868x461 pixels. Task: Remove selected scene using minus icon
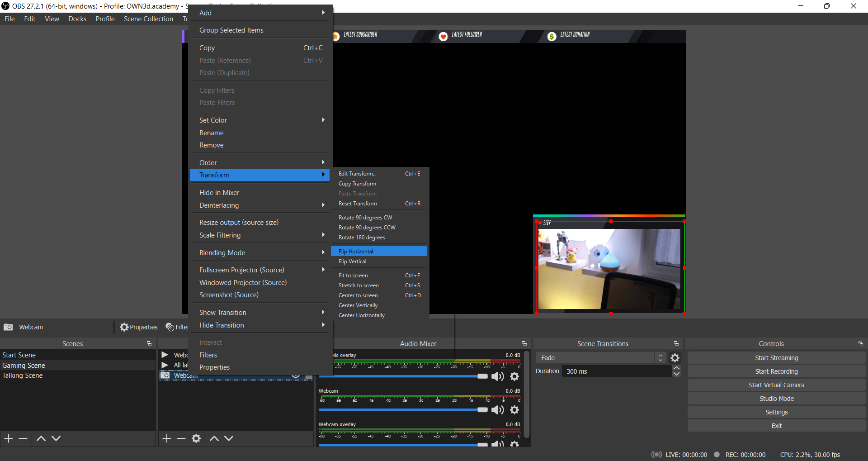23,438
